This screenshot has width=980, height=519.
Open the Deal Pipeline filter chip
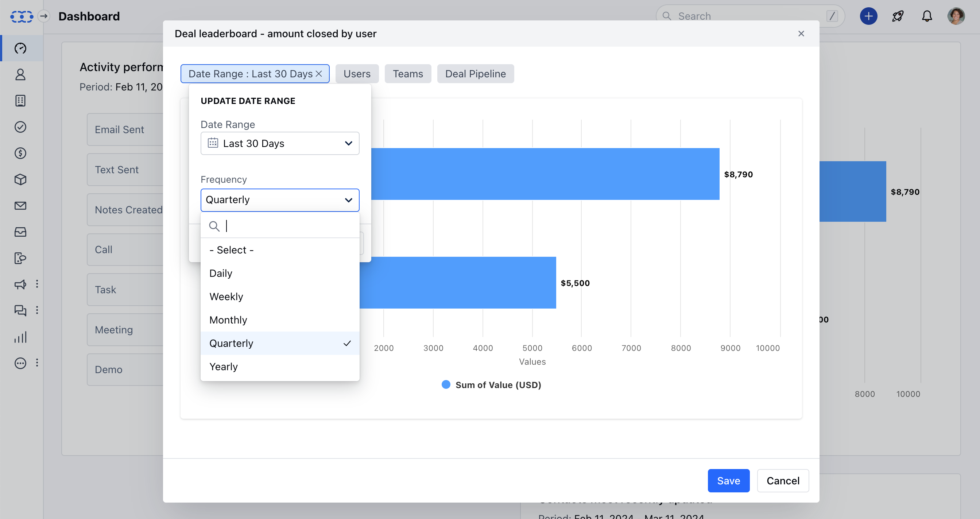click(476, 74)
